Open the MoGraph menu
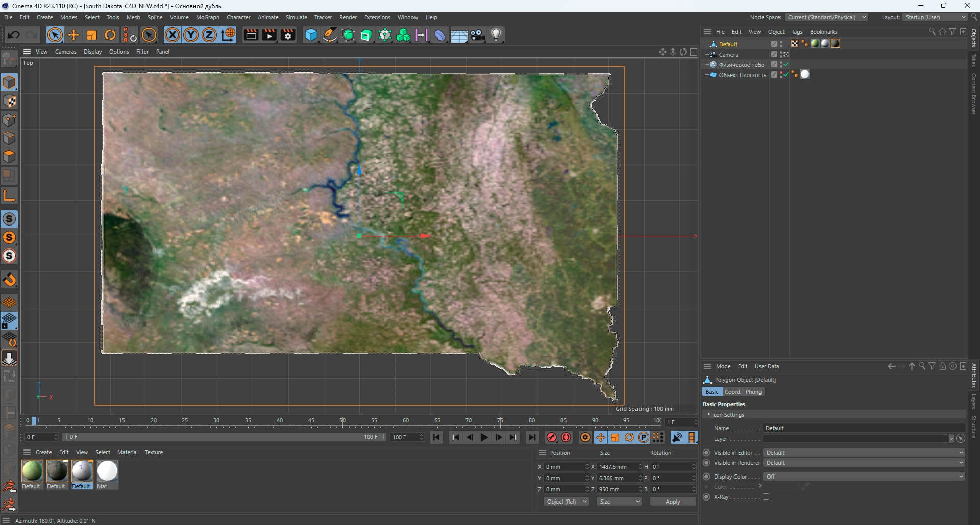Viewport: 980px width, 525px height. coord(207,17)
